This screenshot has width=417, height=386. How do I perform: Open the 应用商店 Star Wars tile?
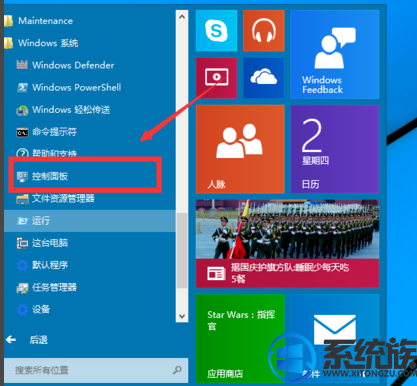(240, 338)
